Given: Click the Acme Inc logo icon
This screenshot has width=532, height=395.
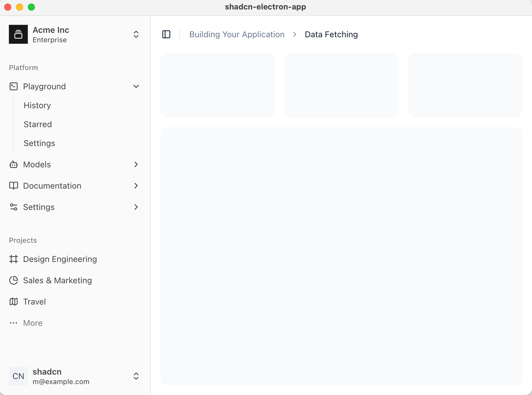Looking at the screenshot, I should pyautogui.click(x=18, y=34).
